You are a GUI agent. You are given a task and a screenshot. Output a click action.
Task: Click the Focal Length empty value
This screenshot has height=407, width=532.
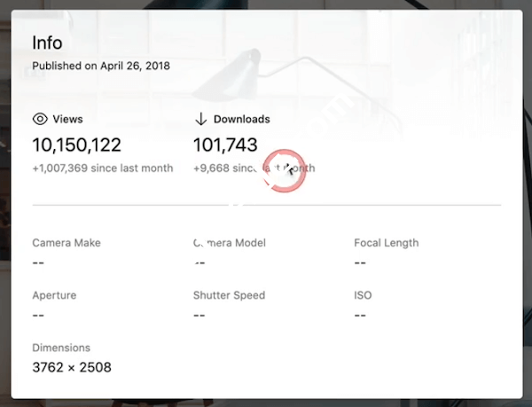[360, 262]
